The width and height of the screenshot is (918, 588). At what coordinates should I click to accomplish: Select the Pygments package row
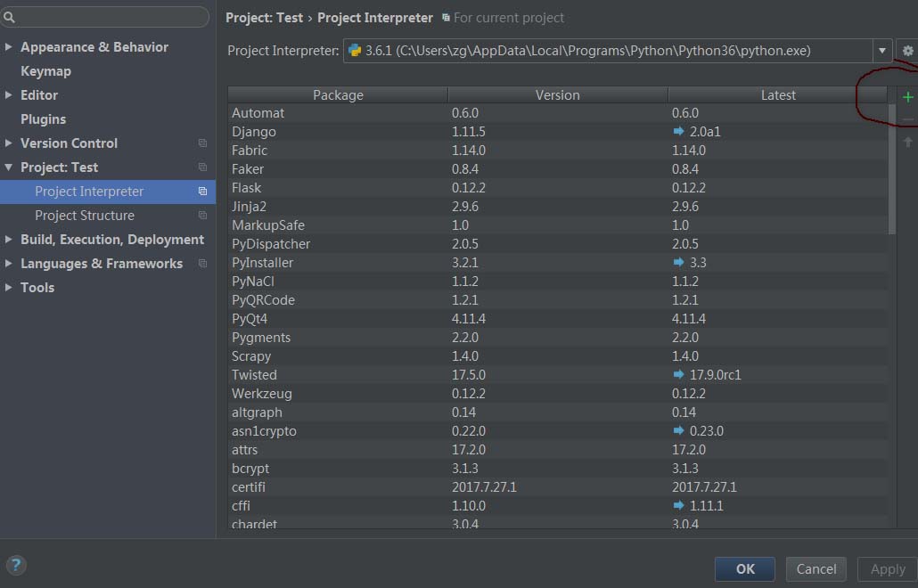pyautogui.click(x=557, y=337)
